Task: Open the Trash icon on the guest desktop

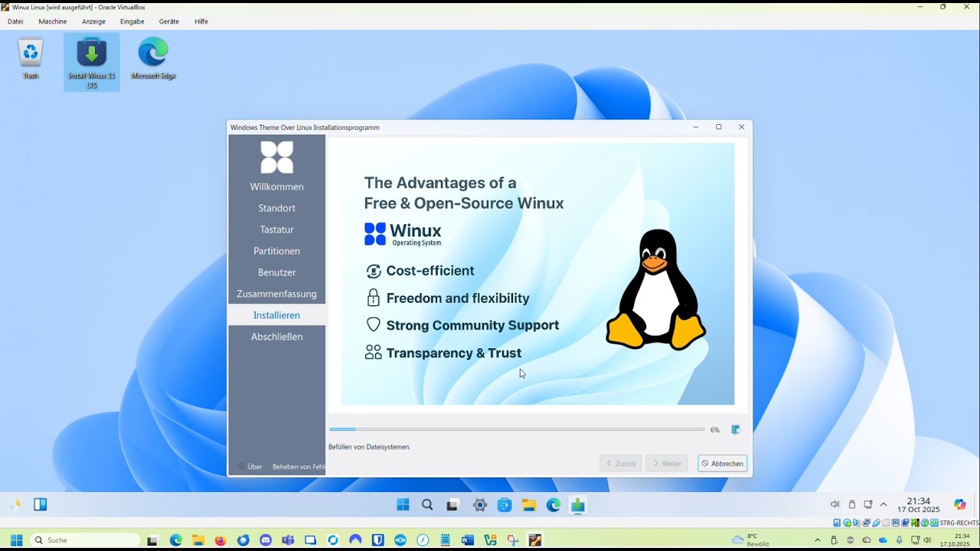Action: [x=31, y=58]
